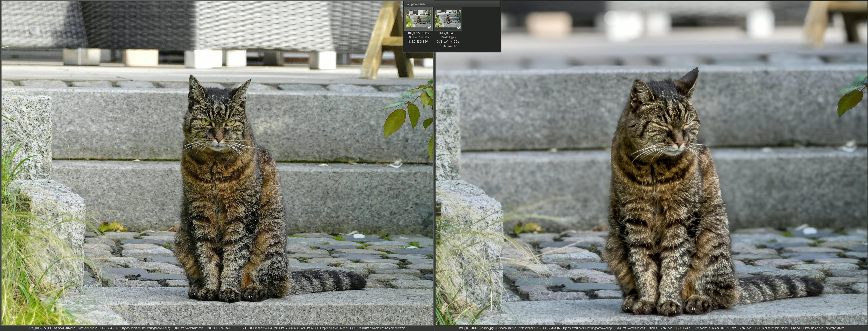
Task: Click the f/2.8 ISO 40 caption in comparison list
Action: coord(448,45)
